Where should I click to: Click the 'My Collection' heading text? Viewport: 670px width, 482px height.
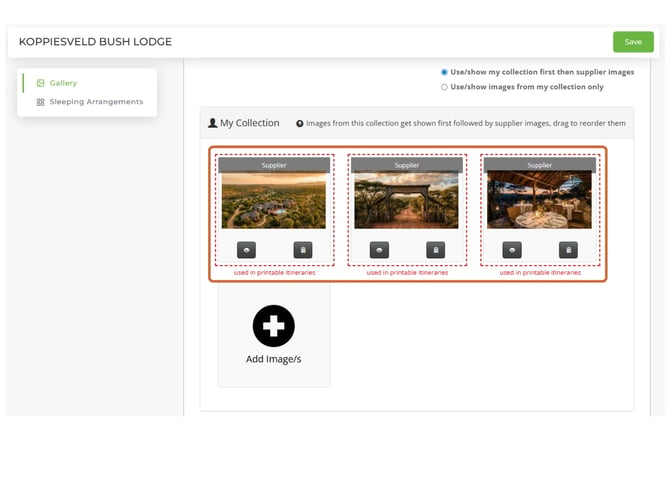coord(250,123)
